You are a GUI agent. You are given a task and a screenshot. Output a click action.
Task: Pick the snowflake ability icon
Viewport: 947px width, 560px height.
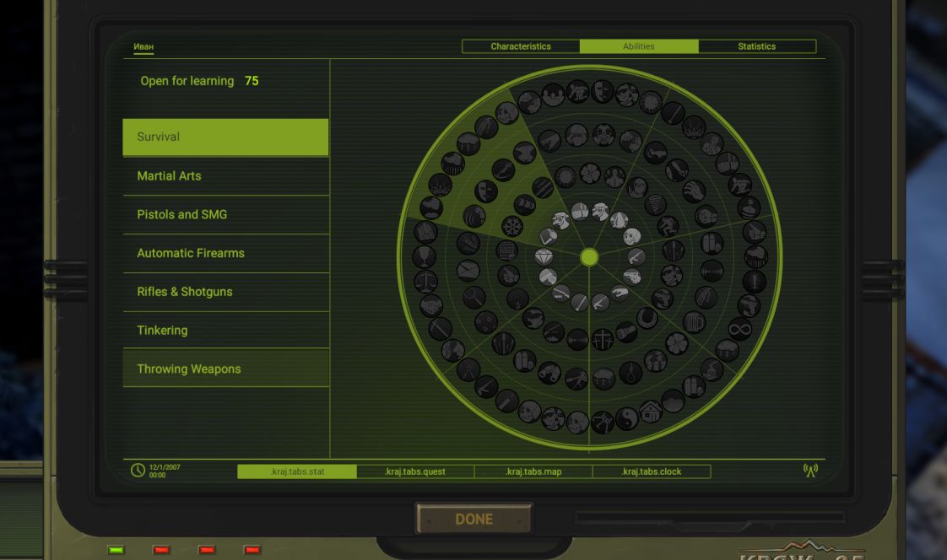(x=512, y=226)
